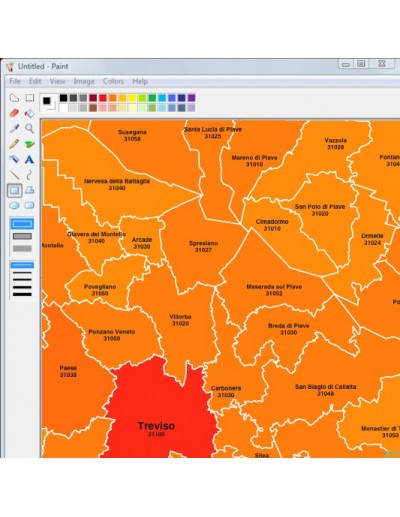This screenshot has width=400, height=517.
Task: Click the San Polo di Piave label
Action: pos(320,207)
